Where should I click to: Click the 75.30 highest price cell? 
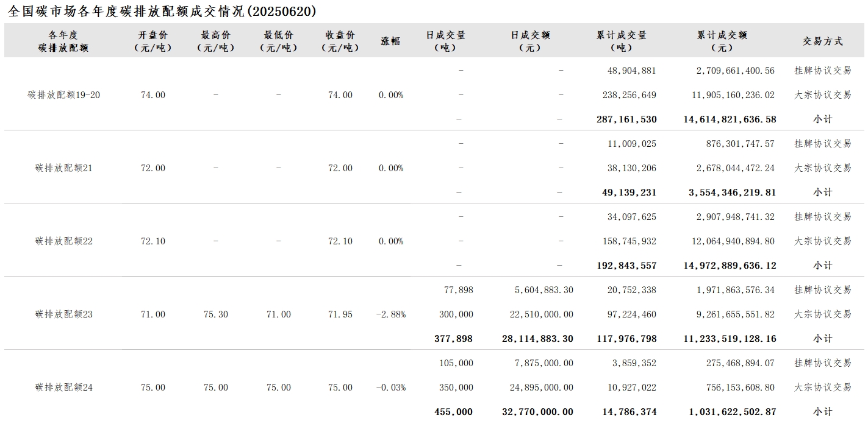click(215, 314)
